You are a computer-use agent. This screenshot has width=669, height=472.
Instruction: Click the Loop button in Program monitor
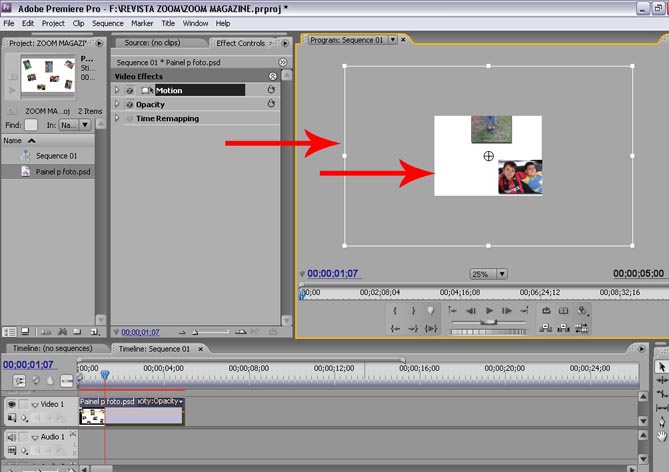(547, 311)
